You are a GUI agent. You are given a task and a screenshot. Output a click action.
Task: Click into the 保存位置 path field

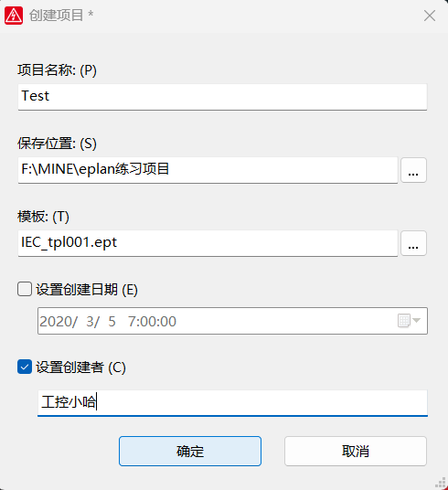208,170
